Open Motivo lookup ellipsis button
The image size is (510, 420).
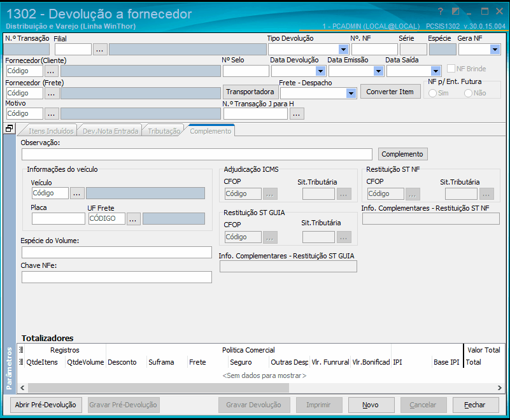(x=51, y=114)
